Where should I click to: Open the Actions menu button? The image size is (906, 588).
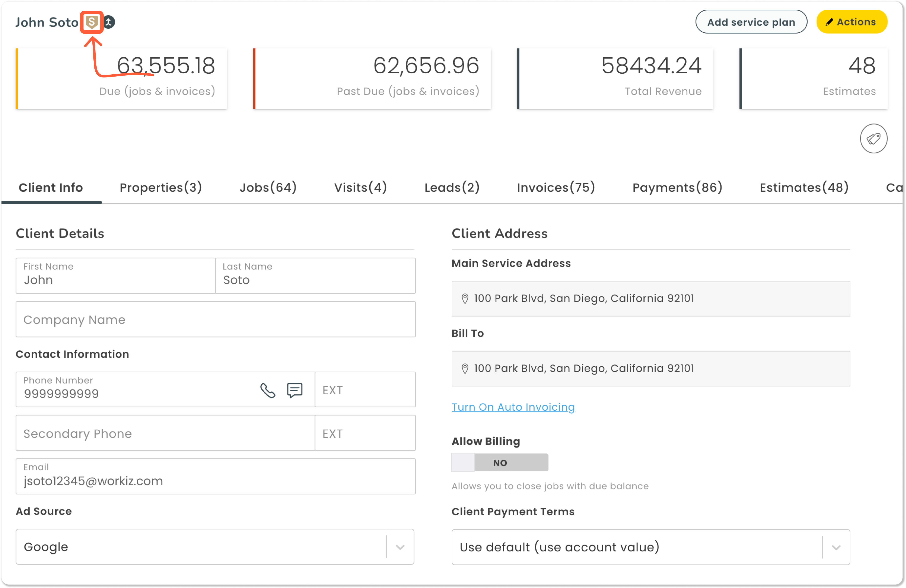[x=852, y=22]
